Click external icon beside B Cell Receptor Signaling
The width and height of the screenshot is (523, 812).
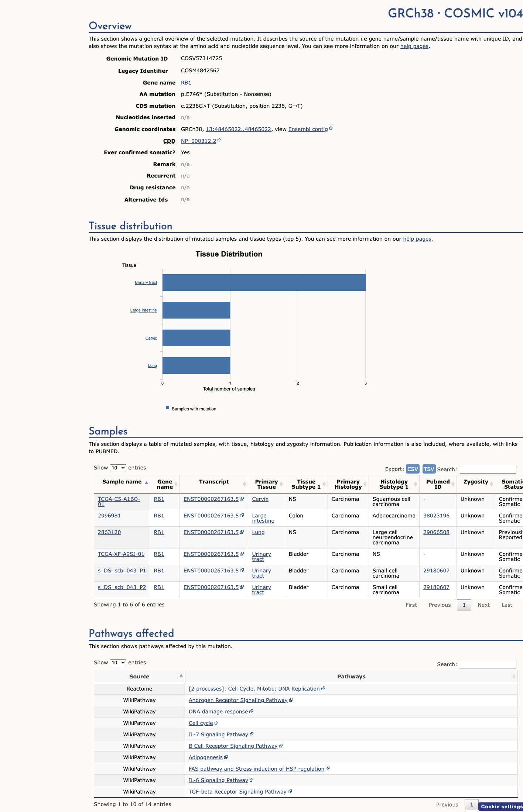point(281,746)
